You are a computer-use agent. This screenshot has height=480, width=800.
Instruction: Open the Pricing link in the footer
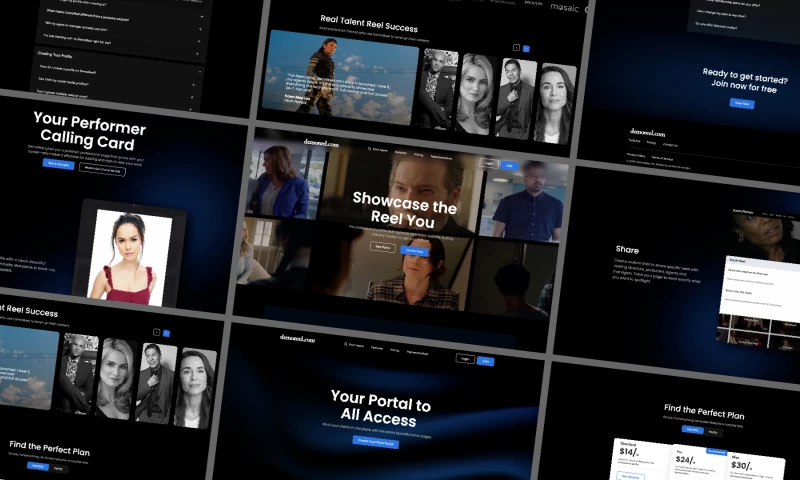[x=652, y=143]
